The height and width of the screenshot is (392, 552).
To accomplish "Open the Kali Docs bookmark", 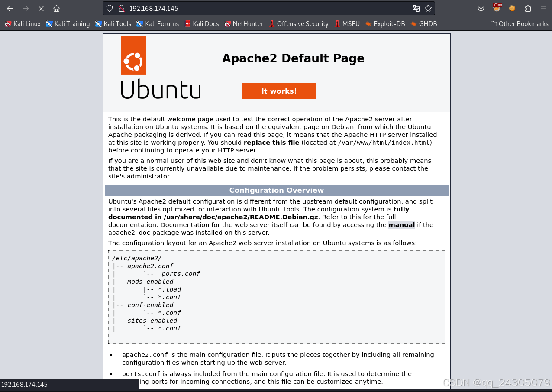I will pos(201,24).
